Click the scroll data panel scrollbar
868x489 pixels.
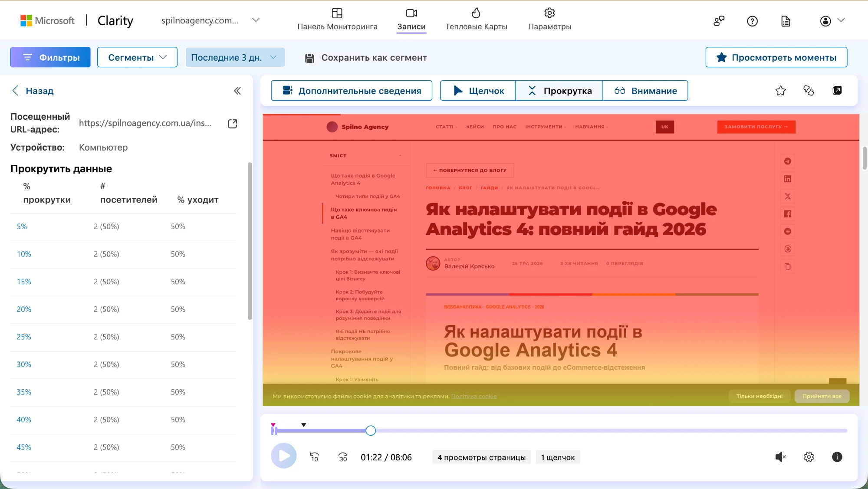250,241
